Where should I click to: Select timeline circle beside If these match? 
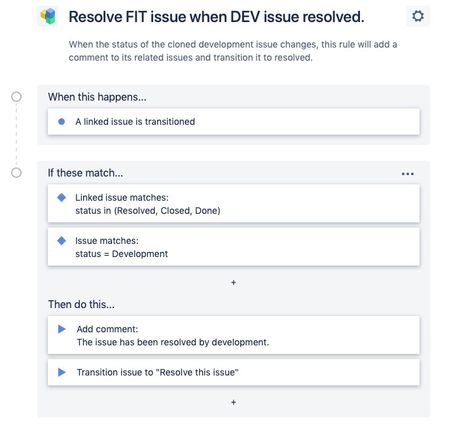coord(16,173)
